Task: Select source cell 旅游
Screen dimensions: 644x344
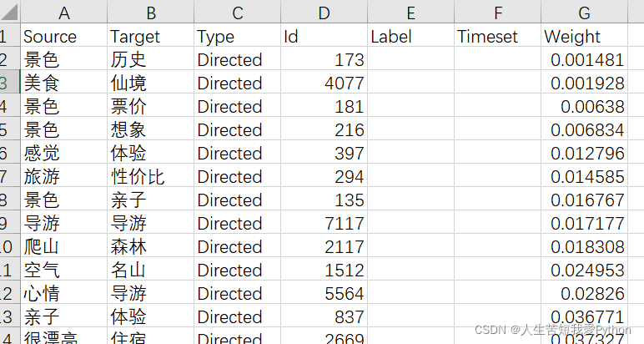Action: pos(63,175)
